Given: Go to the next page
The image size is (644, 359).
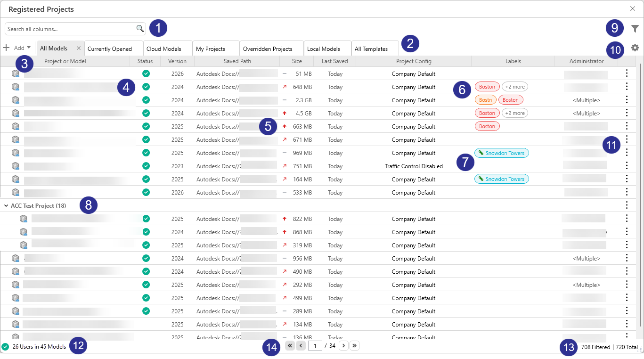Looking at the screenshot, I should tap(343, 346).
